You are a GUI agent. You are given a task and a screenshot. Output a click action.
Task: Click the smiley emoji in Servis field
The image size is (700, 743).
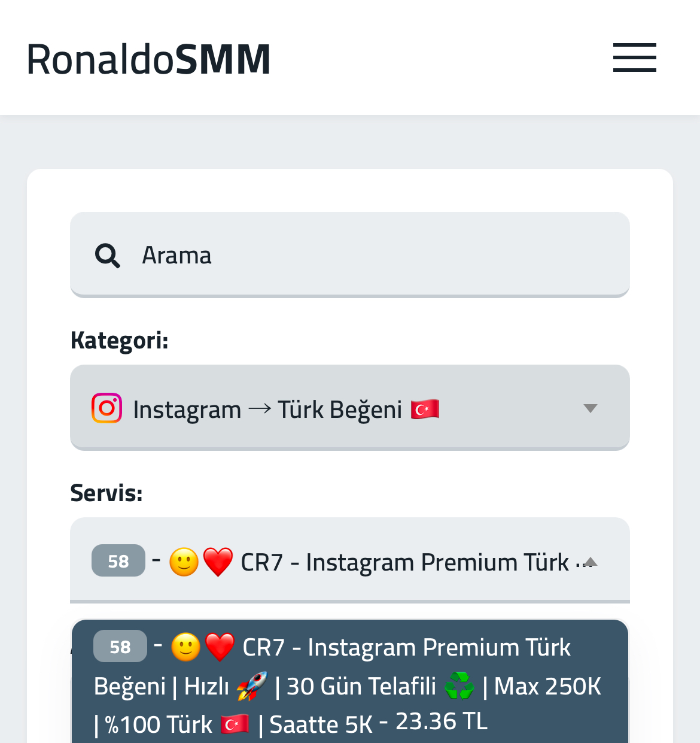(184, 562)
